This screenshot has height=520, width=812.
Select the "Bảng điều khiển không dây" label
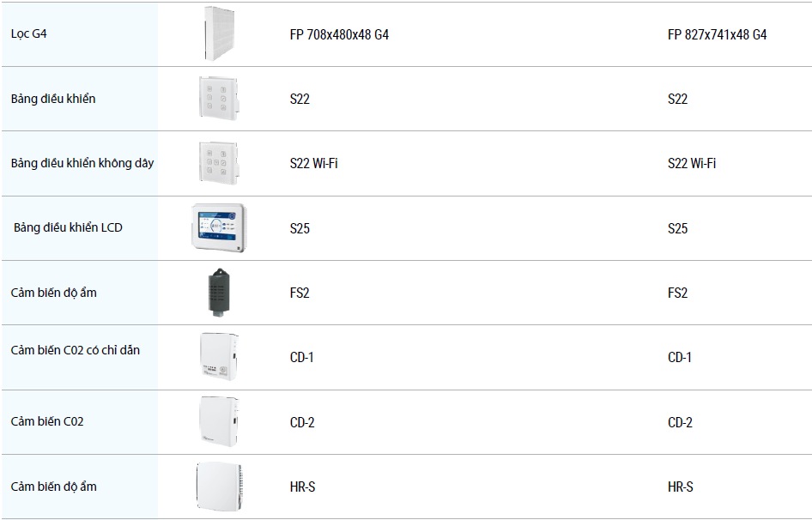(82, 163)
